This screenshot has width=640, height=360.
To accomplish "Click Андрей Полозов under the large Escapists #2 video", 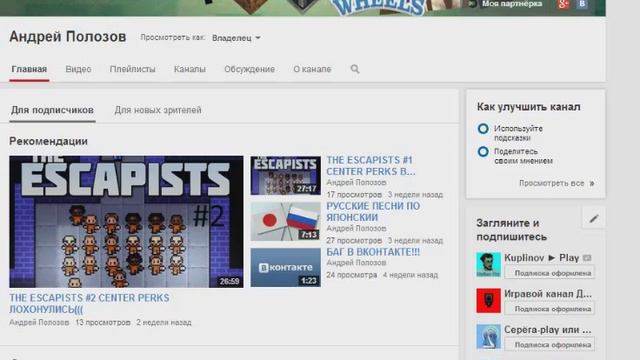I will 39,322.
